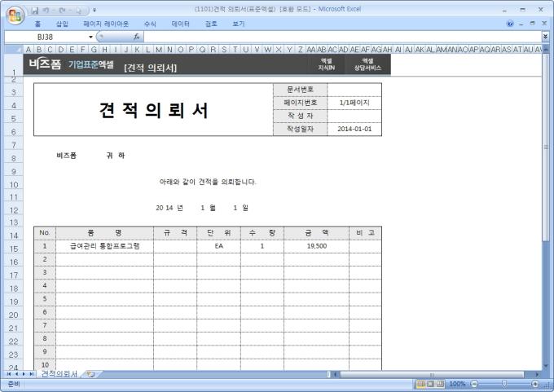Select the 급여관리 통합프로그램 cell
554x392 pixels.
(x=104, y=246)
